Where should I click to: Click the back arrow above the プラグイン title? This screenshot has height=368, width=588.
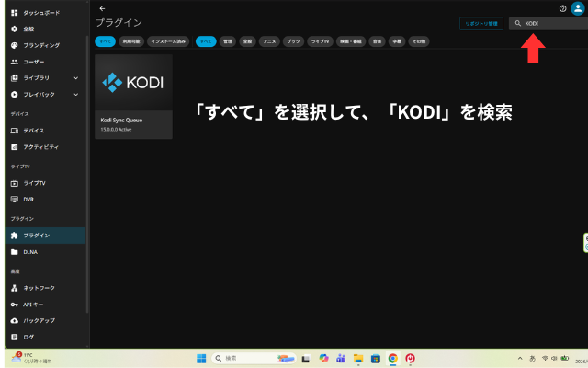[x=102, y=8]
